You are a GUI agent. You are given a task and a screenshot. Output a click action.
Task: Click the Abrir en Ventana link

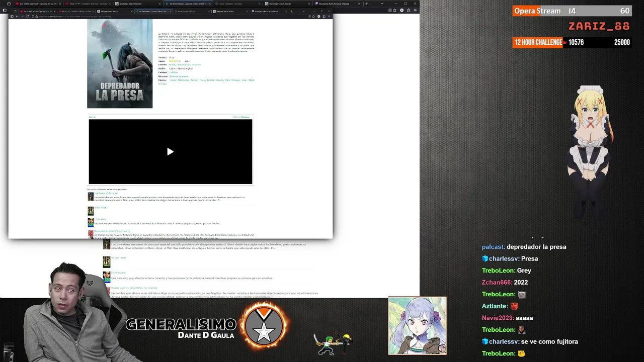pyautogui.click(x=241, y=117)
